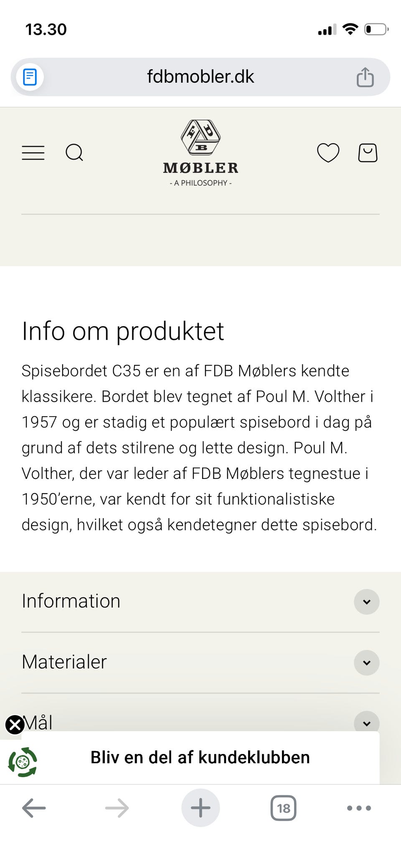Dismiss the kundeklubben banner
This screenshot has width=401, height=868.
coord(15,721)
